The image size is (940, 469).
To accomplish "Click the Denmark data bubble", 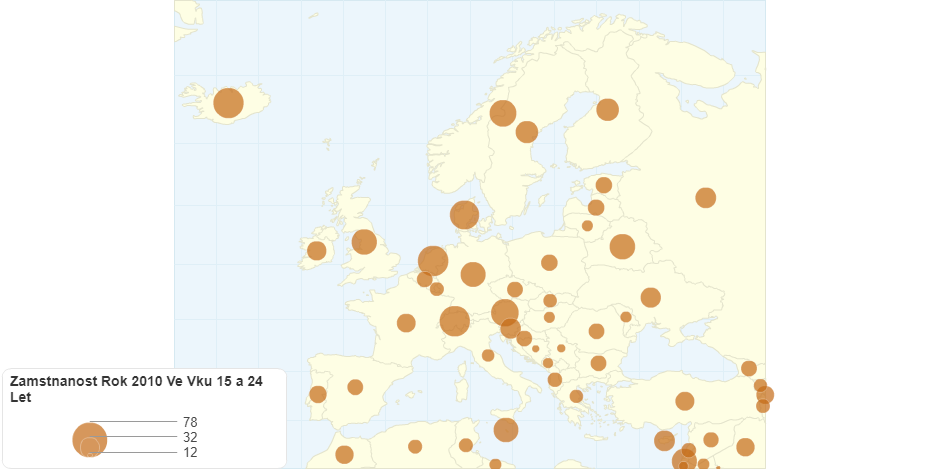I will [x=464, y=214].
